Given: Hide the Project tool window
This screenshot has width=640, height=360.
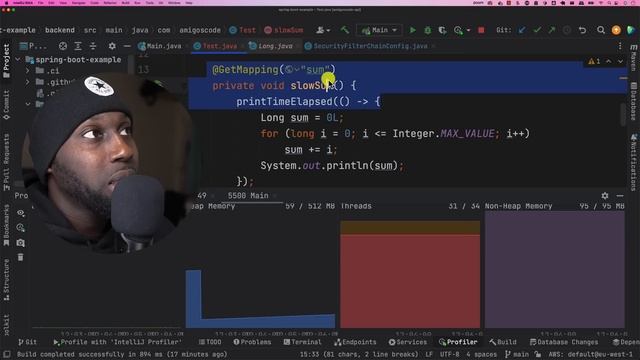Looking at the screenshot, I should (127, 46).
